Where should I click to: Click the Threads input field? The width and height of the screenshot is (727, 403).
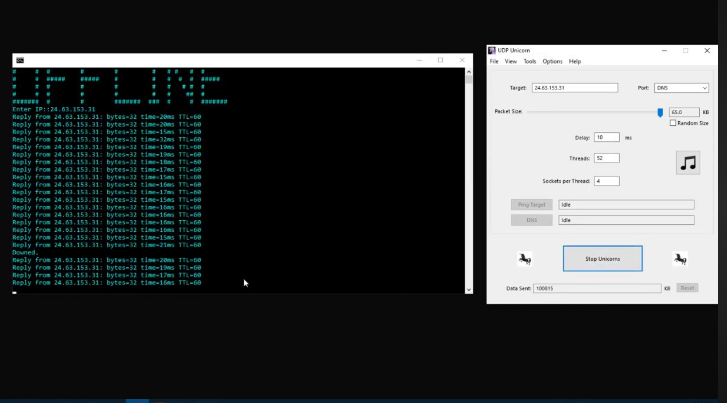coord(606,158)
